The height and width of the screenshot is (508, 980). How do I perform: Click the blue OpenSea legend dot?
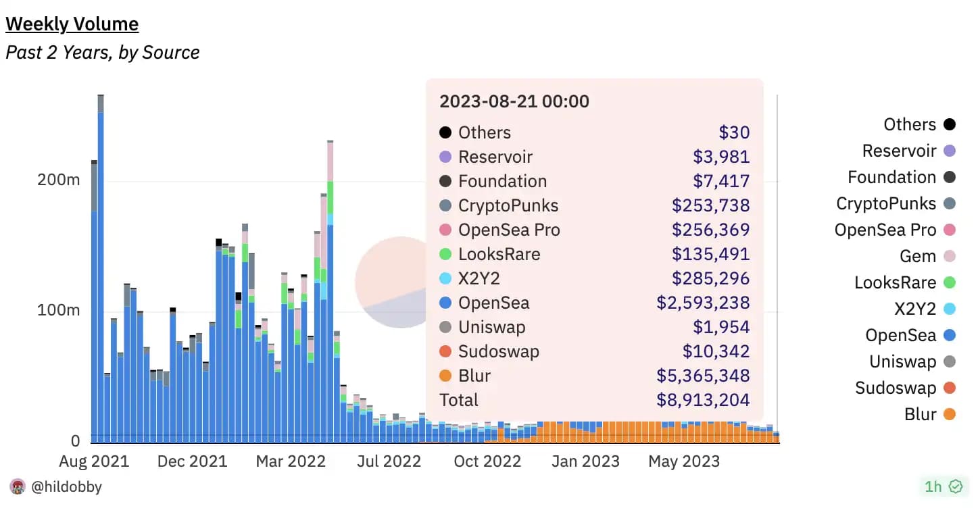[950, 335]
